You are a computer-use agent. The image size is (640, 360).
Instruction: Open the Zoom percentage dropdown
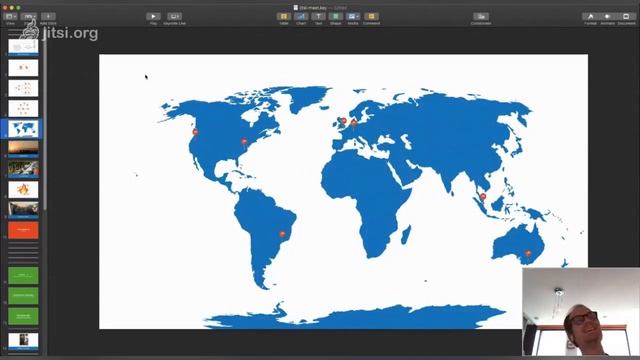click(x=29, y=16)
